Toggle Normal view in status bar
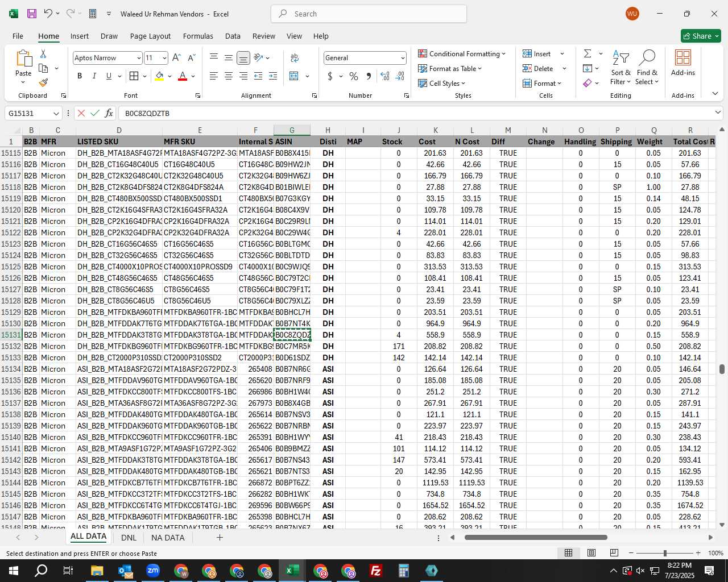Viewport: 728px width, 582px height. (x=568, y=553)
